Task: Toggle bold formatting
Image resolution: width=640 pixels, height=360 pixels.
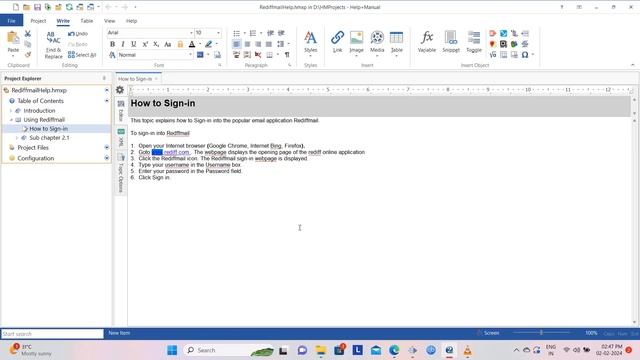Action: pos(112,44)
